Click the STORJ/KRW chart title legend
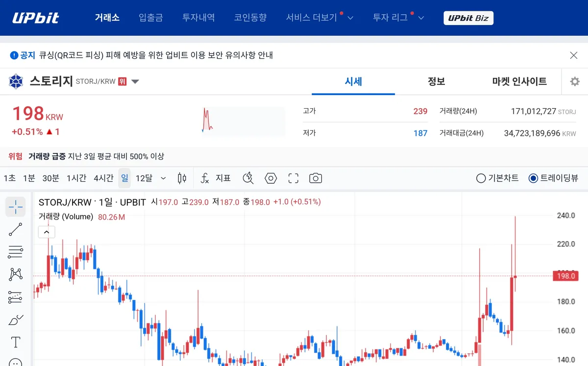Image resolution: width=588 pixels, height=366 pixels. [x=92, y=202]
